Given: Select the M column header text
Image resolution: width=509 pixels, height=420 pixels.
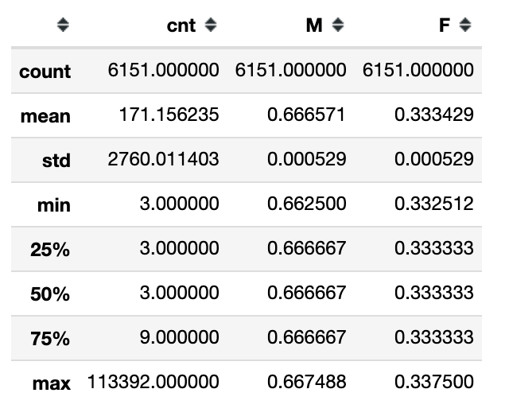Looking at the screenshot, I should tap(314, 26).
